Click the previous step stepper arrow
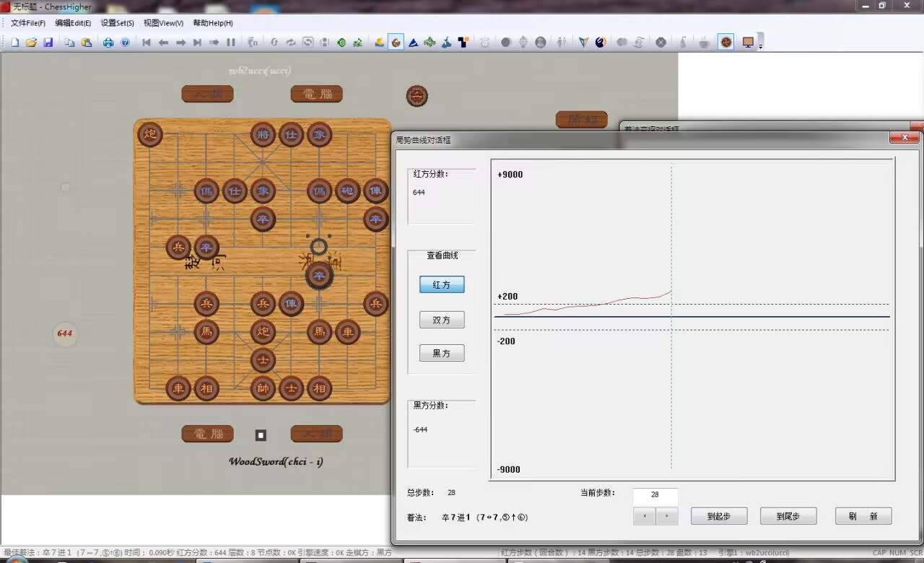This screenshot has height=563, width=924. tap(645, 516)
